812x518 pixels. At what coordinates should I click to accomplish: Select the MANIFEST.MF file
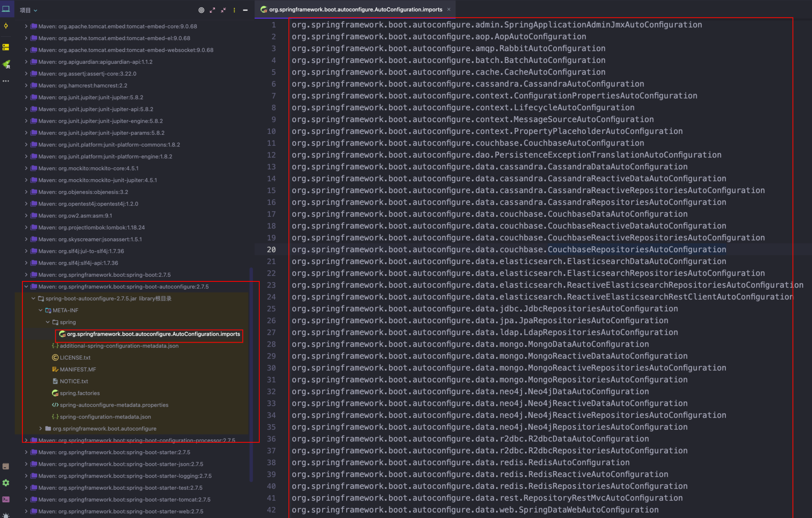[x=78, y=369]
